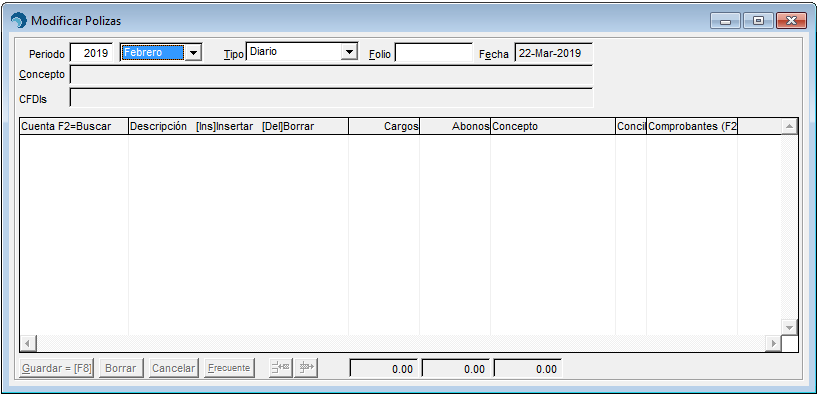The width and height of the screenshot is (819, 395).
Task: Close the Modificar Polizas window
Action: click(x=792, y=21)
